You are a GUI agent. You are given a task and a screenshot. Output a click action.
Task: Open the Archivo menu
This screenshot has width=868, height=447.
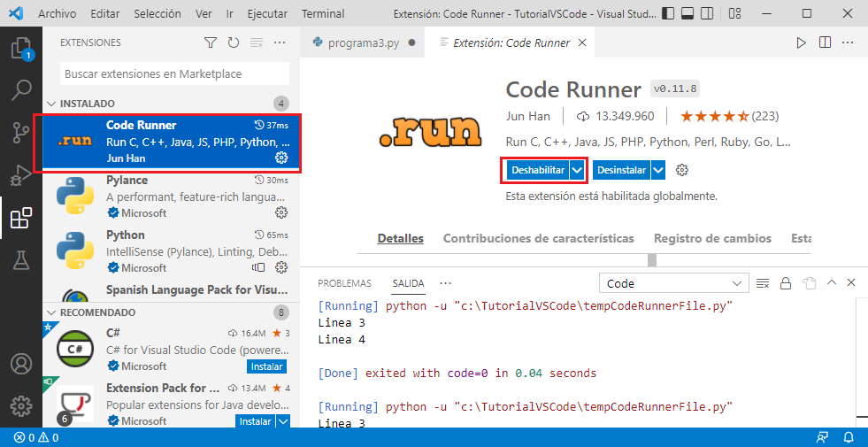57,13
